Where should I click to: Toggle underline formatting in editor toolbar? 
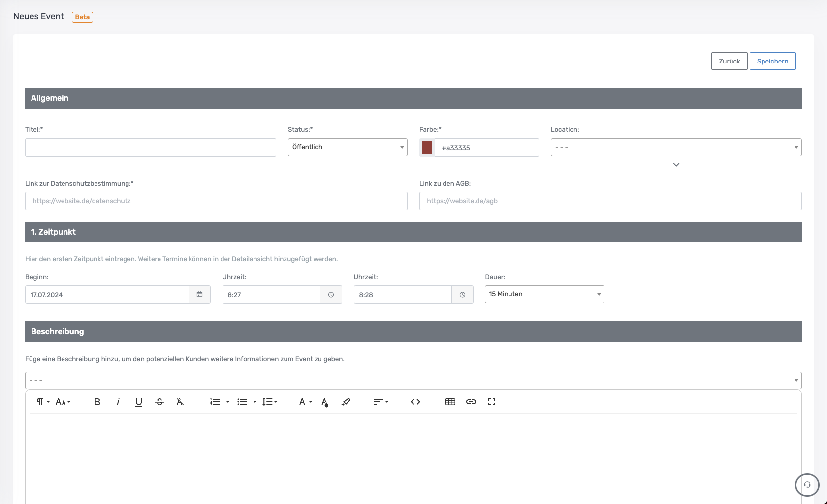pyautogui.click(x=139, y=402)
